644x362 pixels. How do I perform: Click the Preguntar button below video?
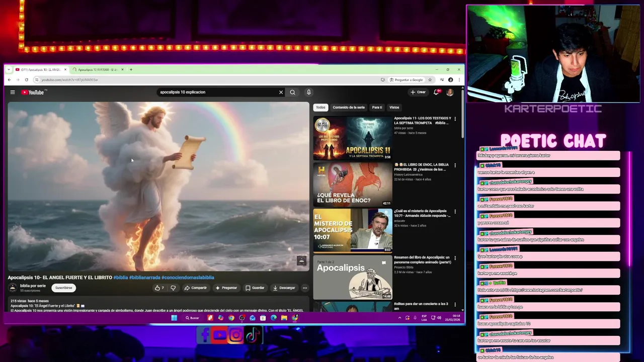(x=226, y=288)
